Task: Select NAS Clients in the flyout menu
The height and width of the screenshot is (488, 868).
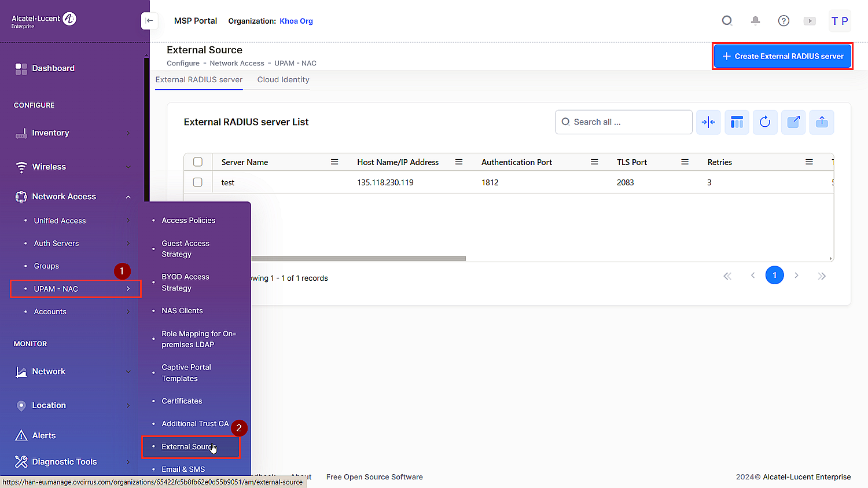Action: click(182, 311)
